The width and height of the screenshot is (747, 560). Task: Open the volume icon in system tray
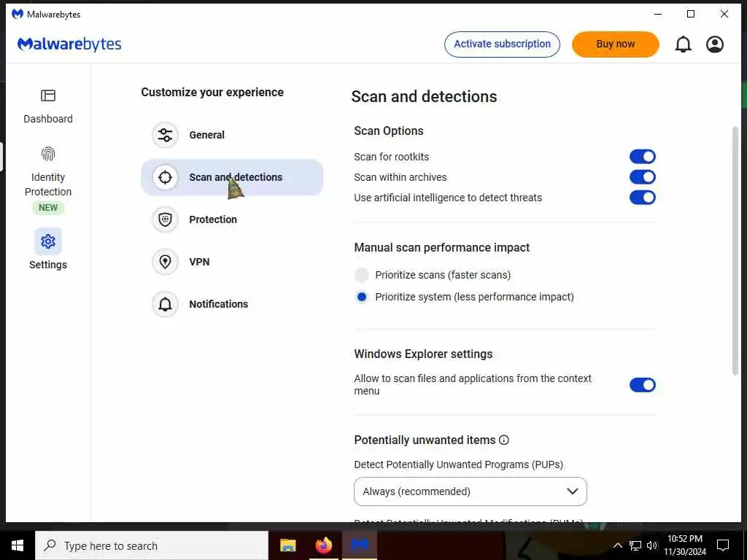coord(652,545)
